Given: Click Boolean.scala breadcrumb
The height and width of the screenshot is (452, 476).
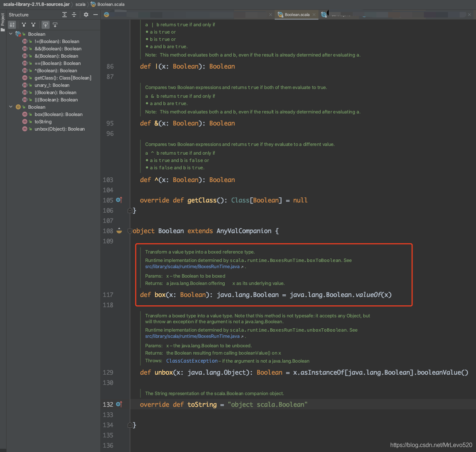Looking at the screenshot, I should pyautogui.click(x=111, y=4).
